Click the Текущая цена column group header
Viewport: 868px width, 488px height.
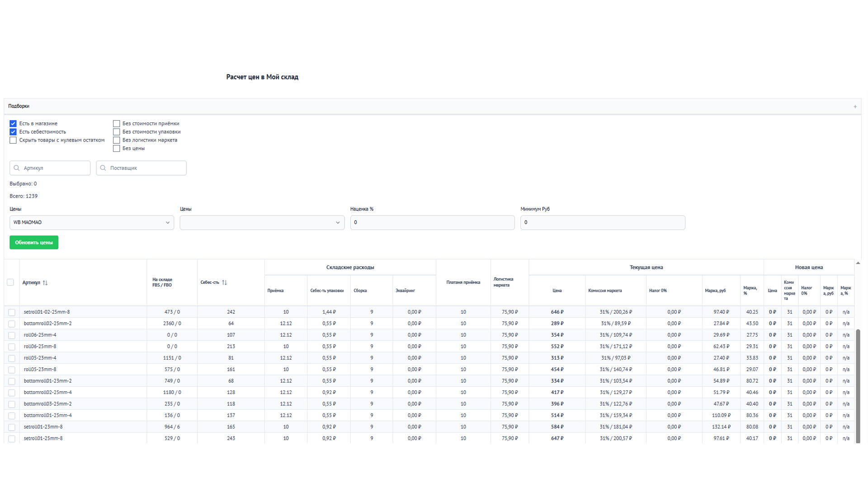tap(646, 267)
